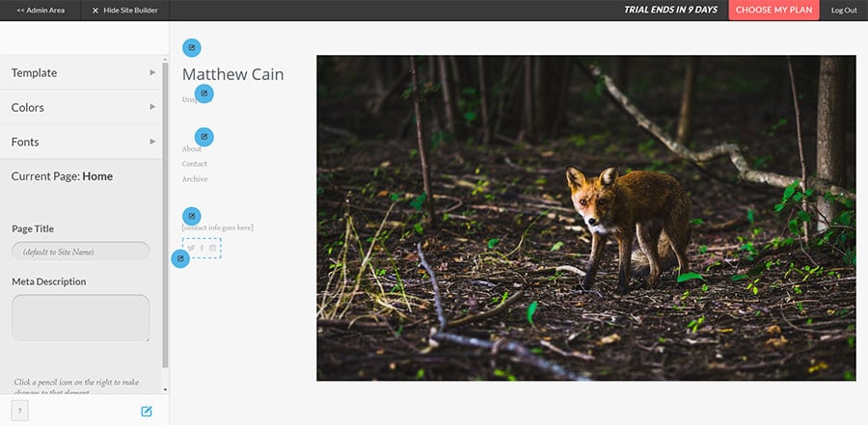Click the blue edit icon in sidebar footer

coord(147,412)
